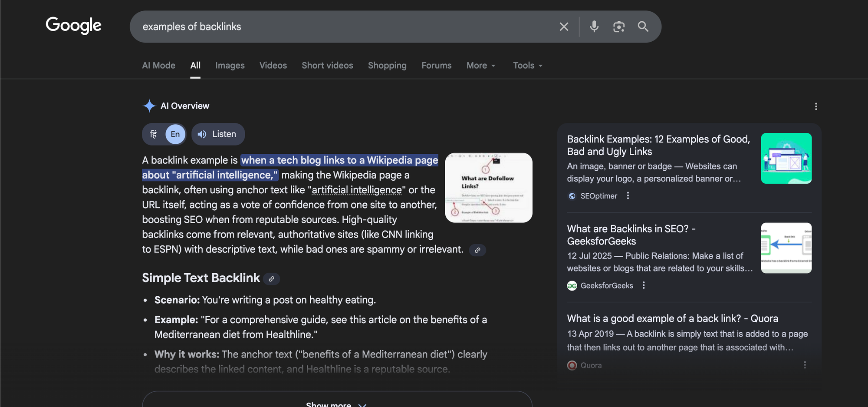Open the Shopping results tab
868x407 pixels.
[x=387, y=65]
